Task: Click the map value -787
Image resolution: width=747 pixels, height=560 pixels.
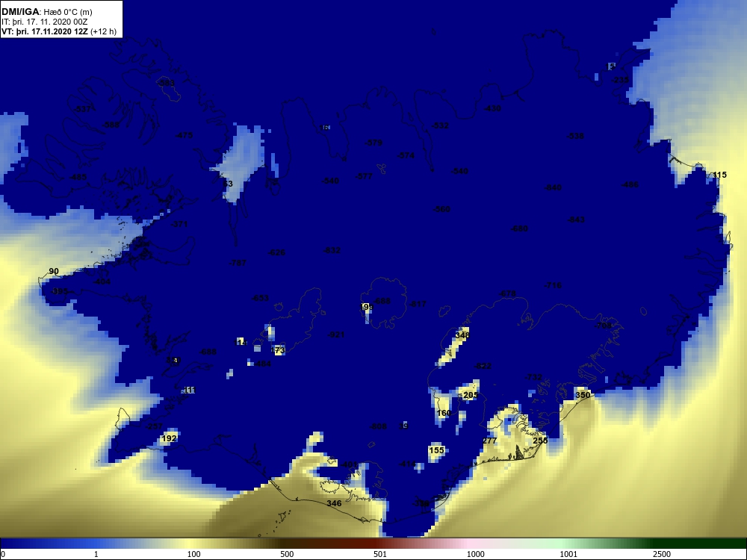Action: click(238, 263)
